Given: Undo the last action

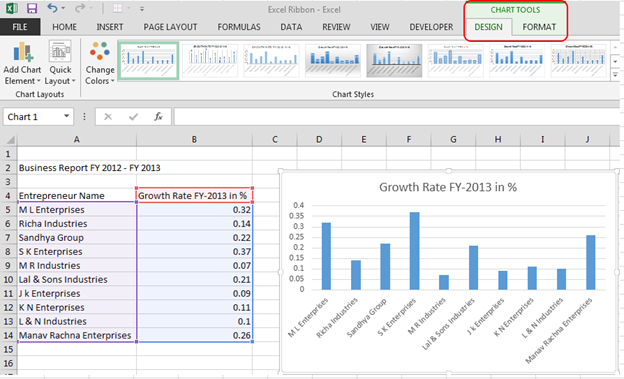Looking at the screenshot, I should point(52,8).
